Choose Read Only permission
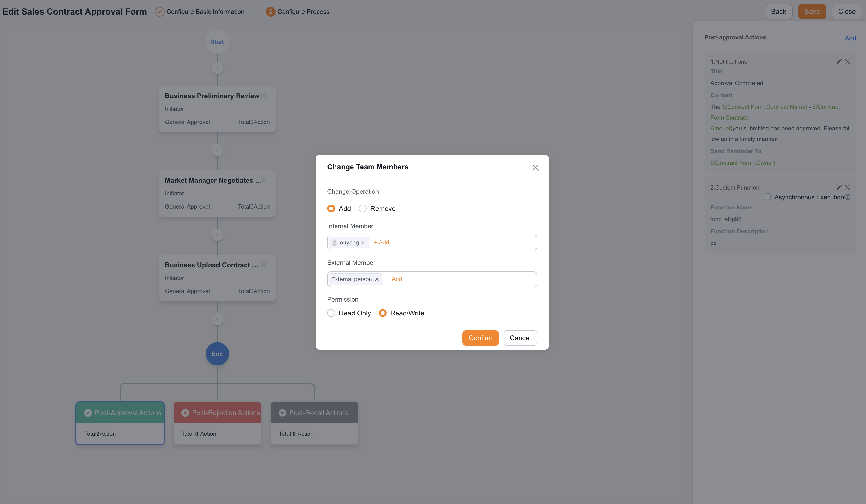 (x=331, y=313)
